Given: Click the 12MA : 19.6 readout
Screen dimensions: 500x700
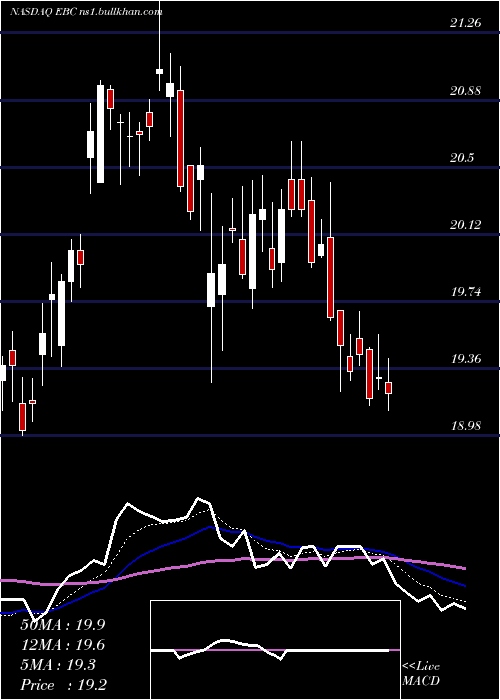Looking at the screenshot, I should tap(62, 645).
